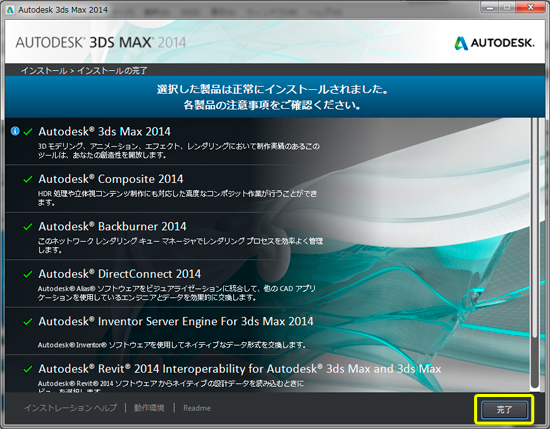Click the green checkmark next to Composite 2014
The image size is (550, 429).
[x=28, y=179]
